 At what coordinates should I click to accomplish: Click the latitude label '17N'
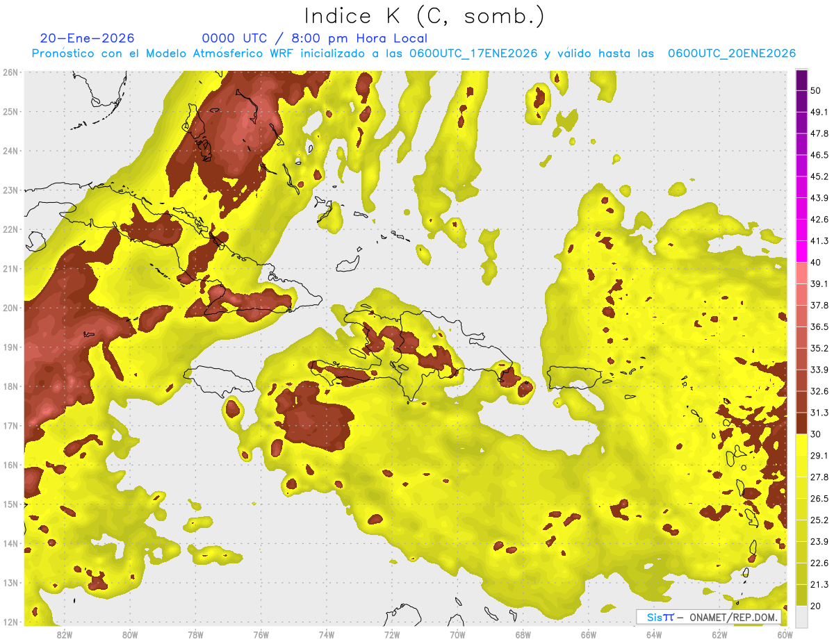(x=10, y=426)
